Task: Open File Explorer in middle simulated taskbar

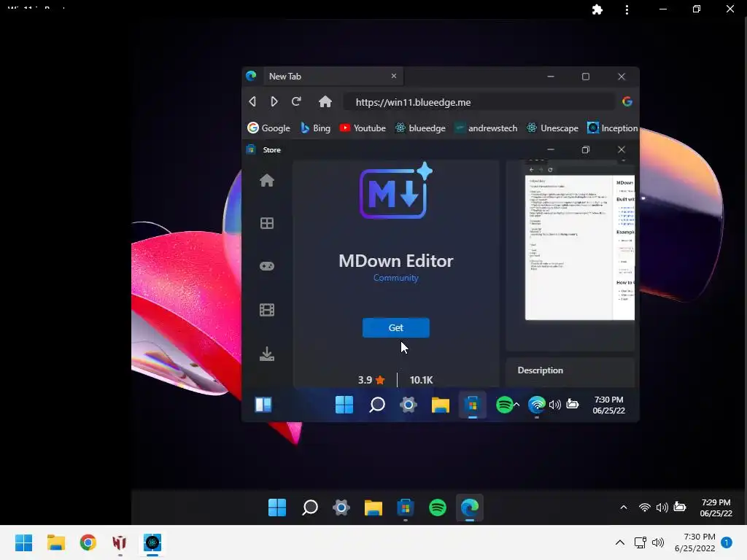Action: 373,507
